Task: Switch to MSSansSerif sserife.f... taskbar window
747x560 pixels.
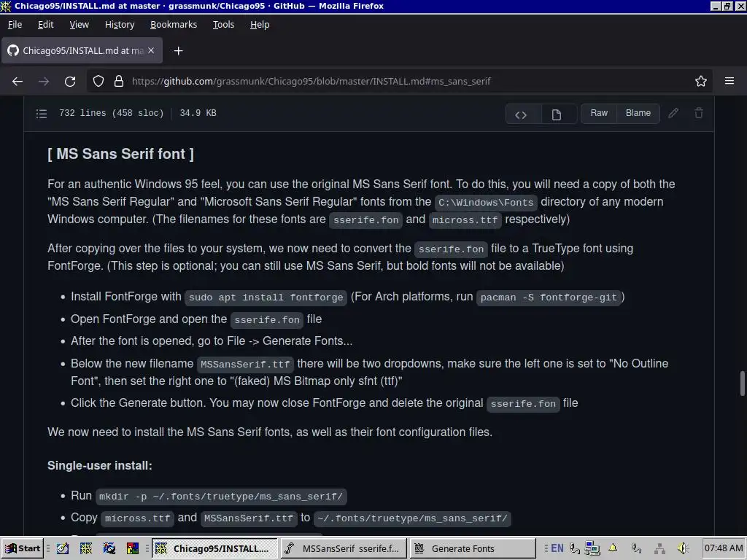Action: pos(344,548)
